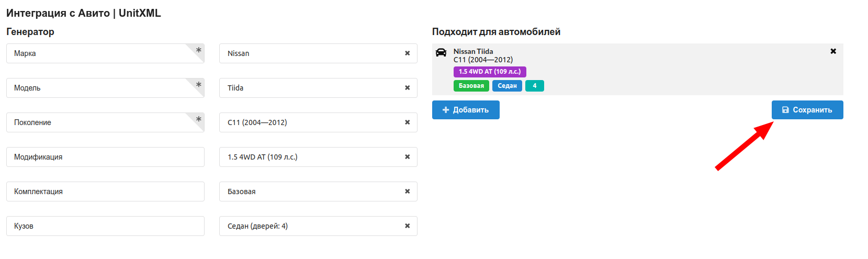Click the C11 (2004—2012) text in car entry
The height and width of the screenshot is (259, 868).
483,60
